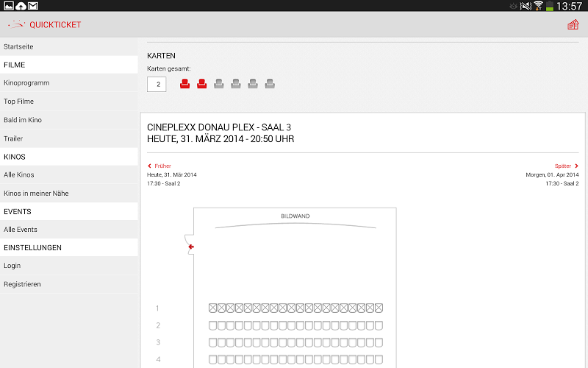
Task: Tap the red entrance arrow on seat map
Action: pyautogui.click(x=191, y=247)
